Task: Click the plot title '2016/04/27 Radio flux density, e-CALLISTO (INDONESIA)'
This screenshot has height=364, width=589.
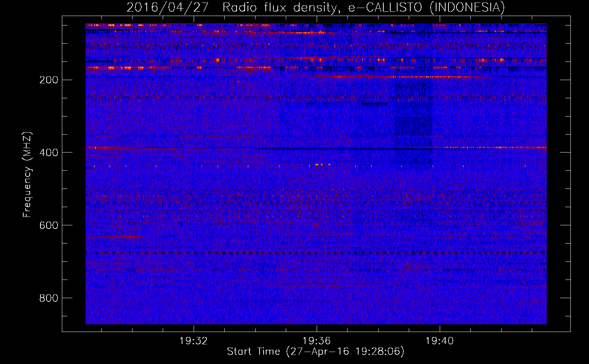Action: (x=316, y=8)
